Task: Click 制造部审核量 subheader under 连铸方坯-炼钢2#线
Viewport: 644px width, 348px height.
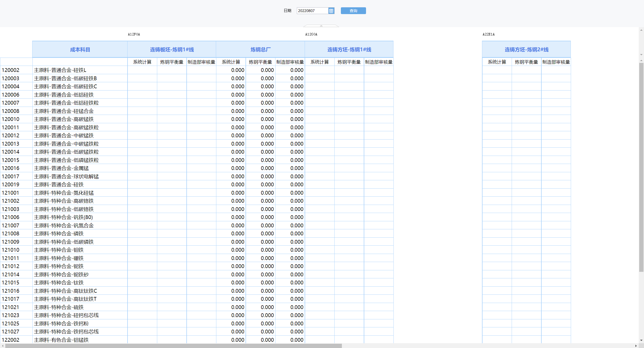Action: pos(556,62)
